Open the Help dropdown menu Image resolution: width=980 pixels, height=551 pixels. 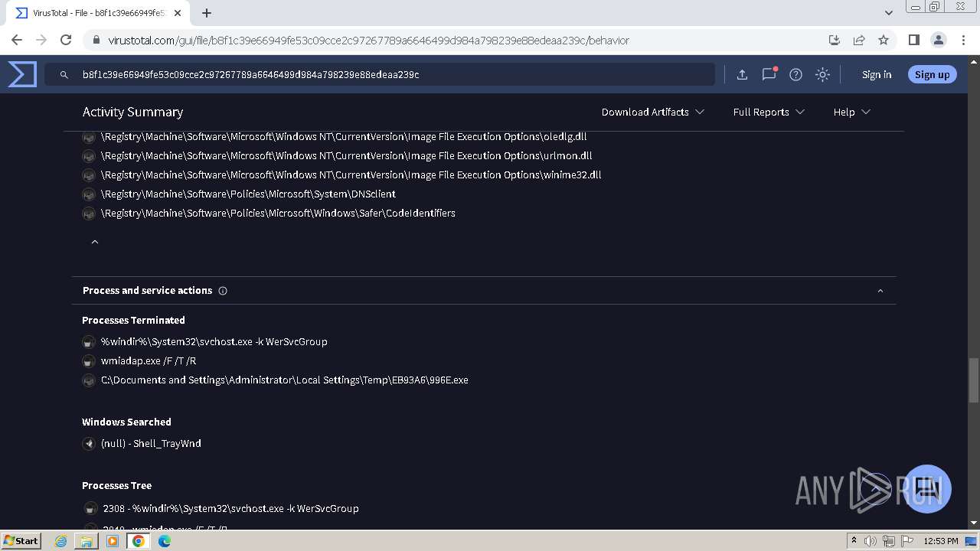(x=852, y=112)
